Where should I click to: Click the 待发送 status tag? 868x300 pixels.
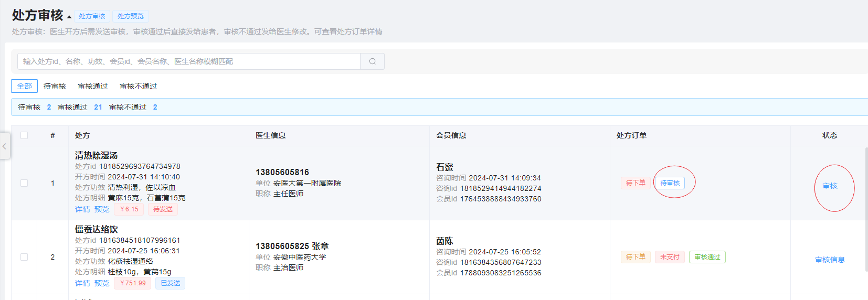coord(163,209)
